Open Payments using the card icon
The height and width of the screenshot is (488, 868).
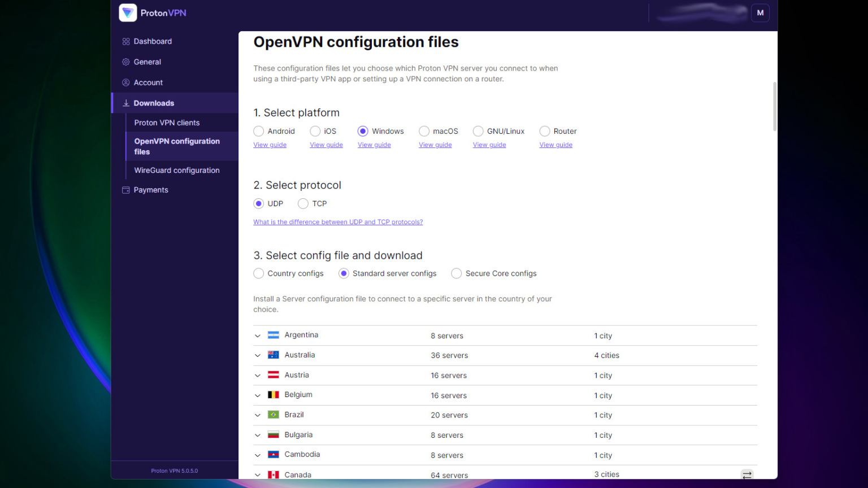point(125,190)
